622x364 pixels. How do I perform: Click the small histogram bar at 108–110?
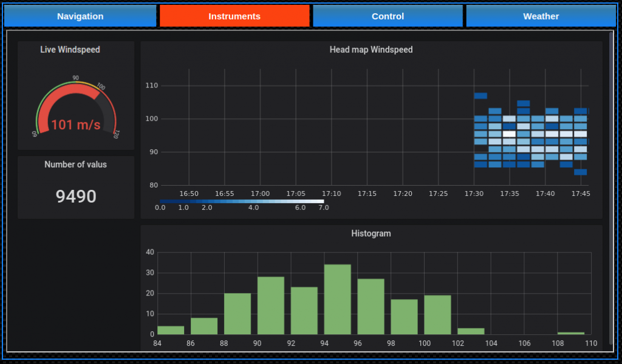tap(570, 333)
